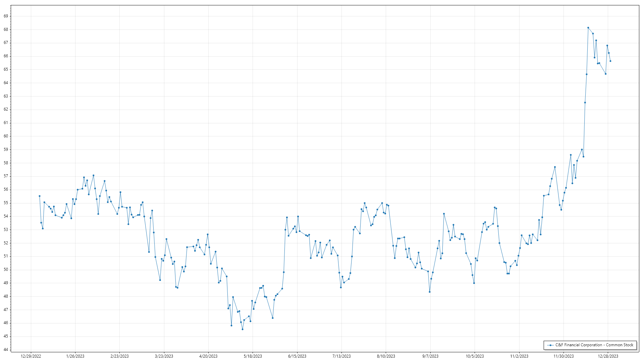Click the 5/18/2023 x-axis date label
The image size is (644, 362).
point(253,356)
